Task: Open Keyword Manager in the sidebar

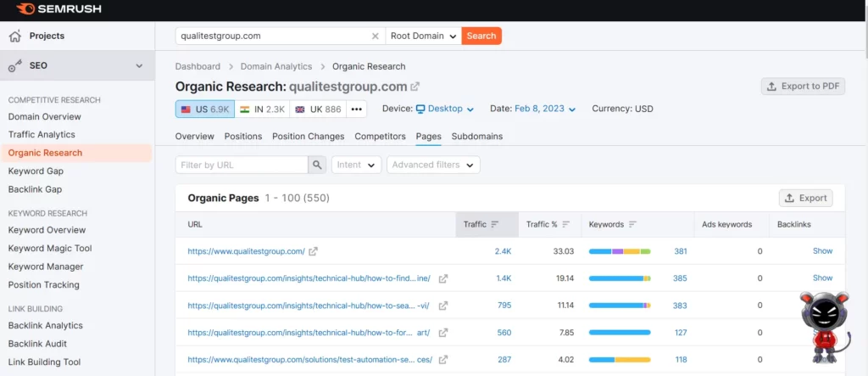Action: coord(46,267)
